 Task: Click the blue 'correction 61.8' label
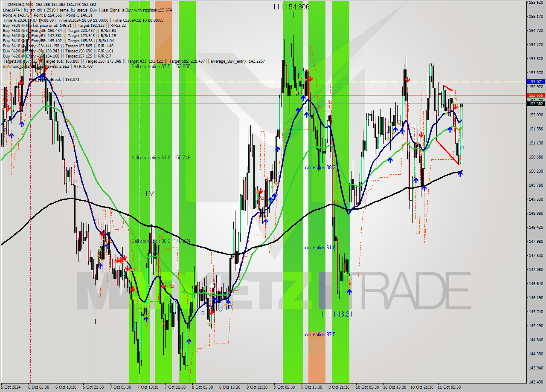[x=320, y=248]
